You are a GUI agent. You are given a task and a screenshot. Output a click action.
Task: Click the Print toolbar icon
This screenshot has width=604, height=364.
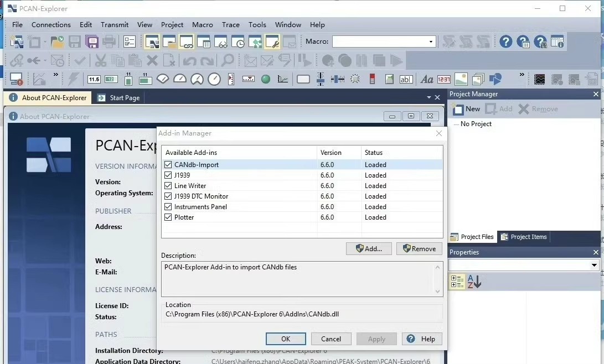(109, 41)
